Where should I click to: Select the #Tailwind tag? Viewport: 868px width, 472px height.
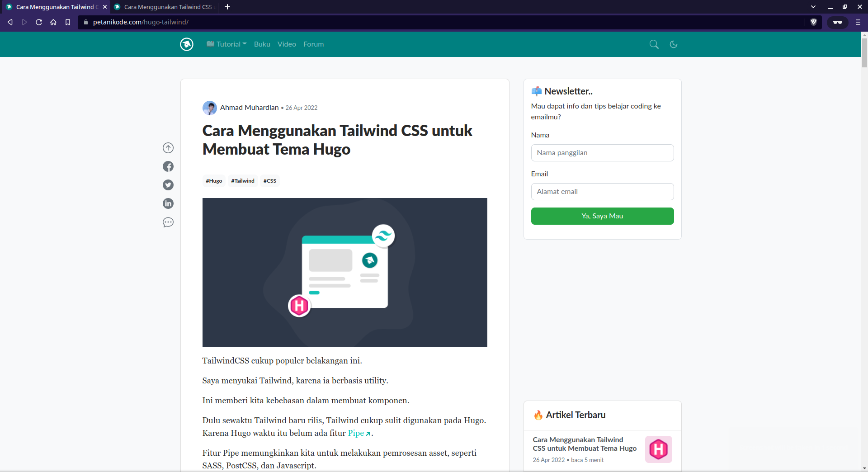pos(243,181)
